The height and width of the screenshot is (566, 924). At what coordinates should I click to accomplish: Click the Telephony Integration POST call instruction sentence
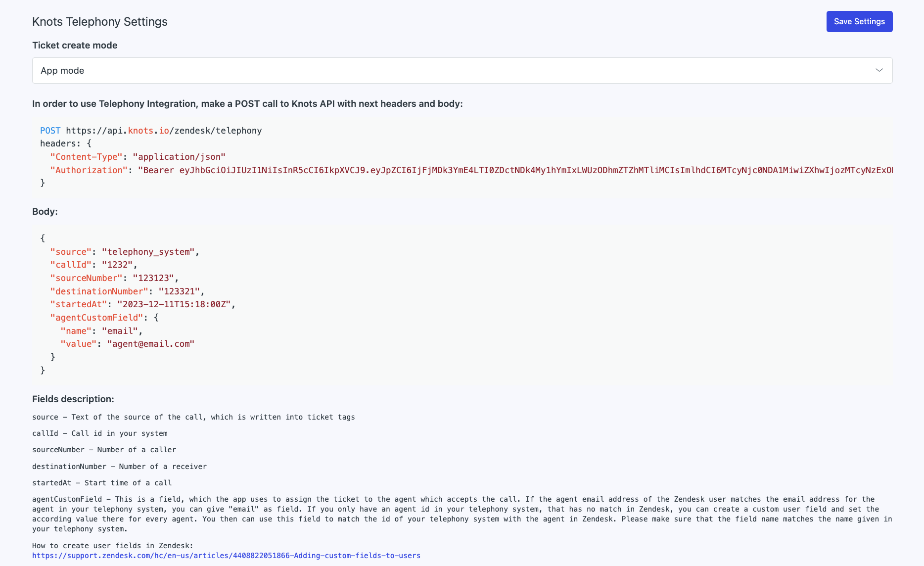point(247,103)
